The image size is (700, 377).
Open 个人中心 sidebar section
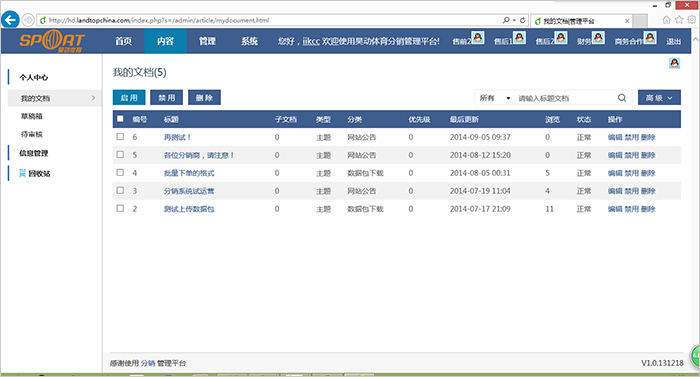33,77
